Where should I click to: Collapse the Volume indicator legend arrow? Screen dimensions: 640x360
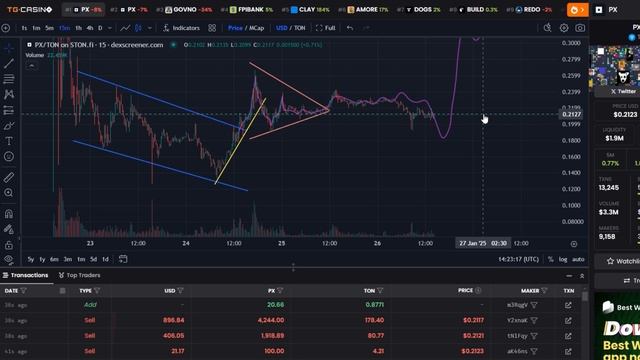coord(31,65)
